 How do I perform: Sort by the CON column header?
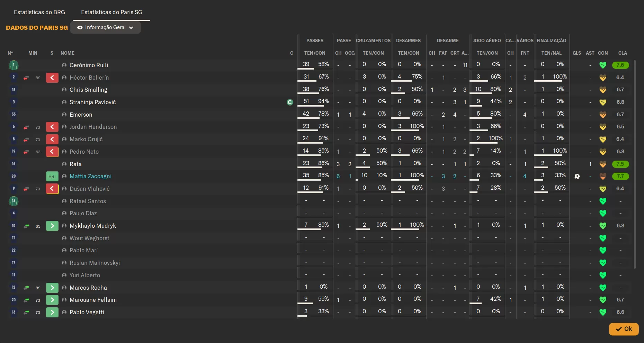[x=603, y=53]
